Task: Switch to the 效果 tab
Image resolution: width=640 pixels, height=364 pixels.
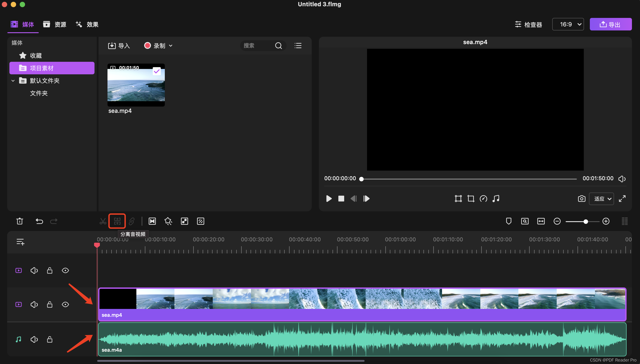Action: [x=87, y=24]
